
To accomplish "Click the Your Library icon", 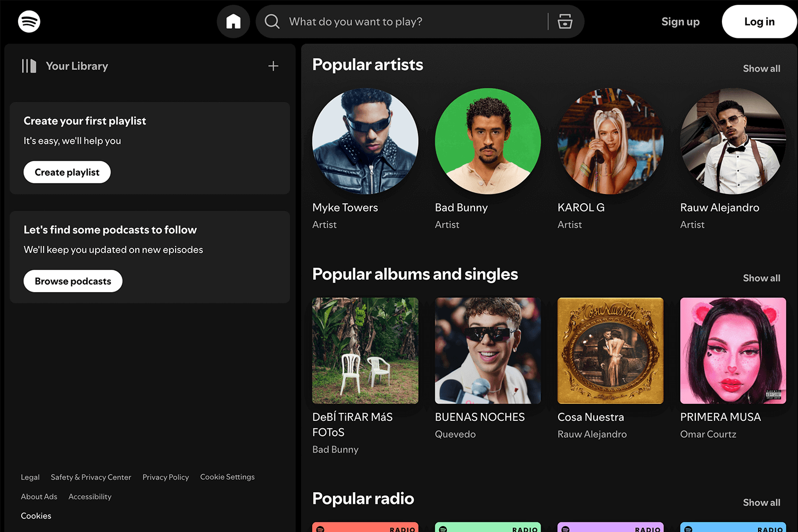I will [x=29, y=66].
